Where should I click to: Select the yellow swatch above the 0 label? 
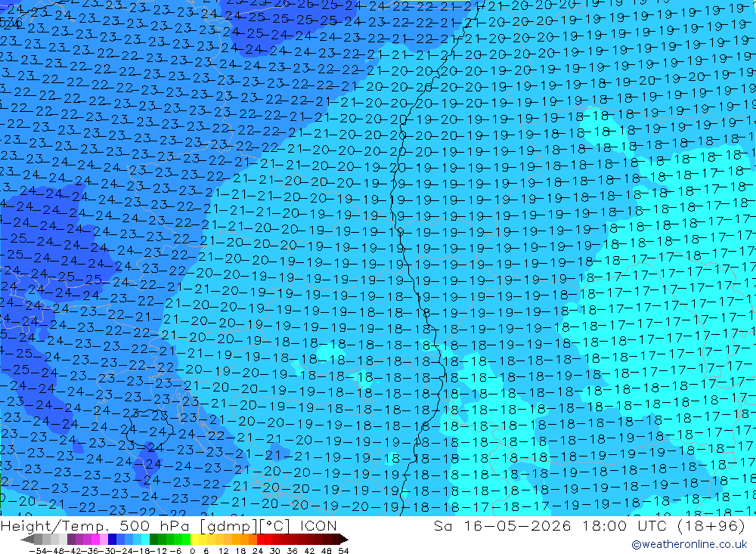coord(195,540)
